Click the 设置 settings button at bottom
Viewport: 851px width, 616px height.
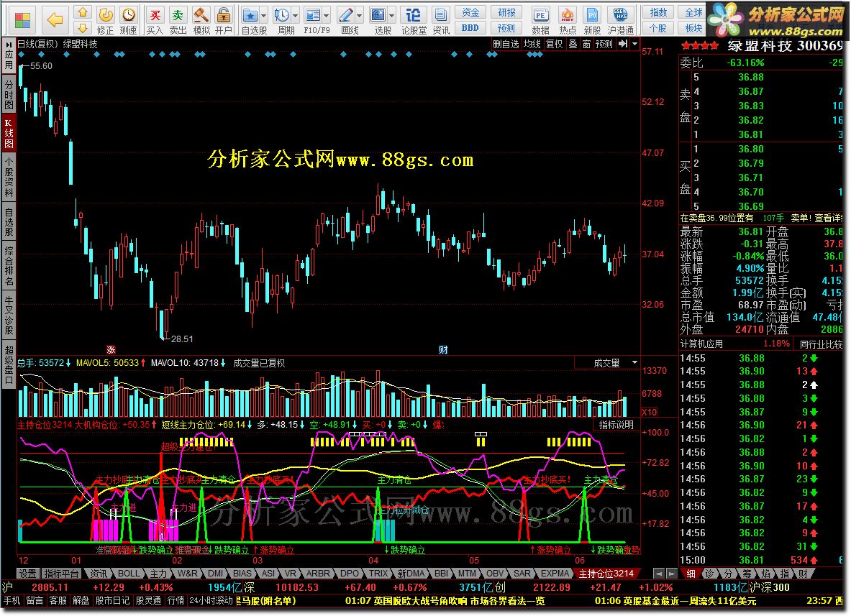[27, 573]
